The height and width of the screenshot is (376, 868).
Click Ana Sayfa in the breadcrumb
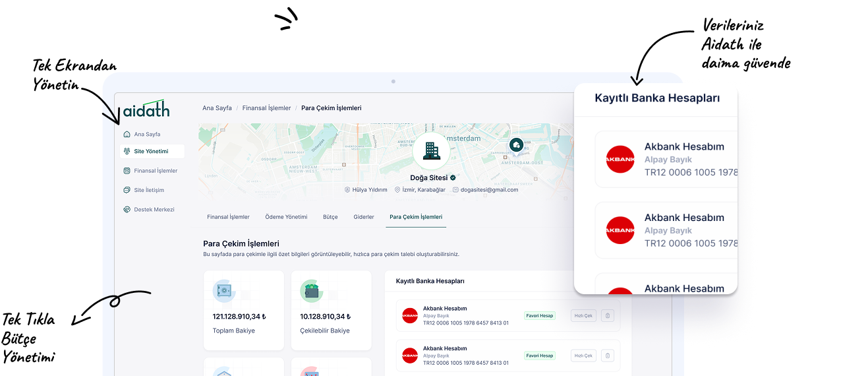tap(217, 108)
